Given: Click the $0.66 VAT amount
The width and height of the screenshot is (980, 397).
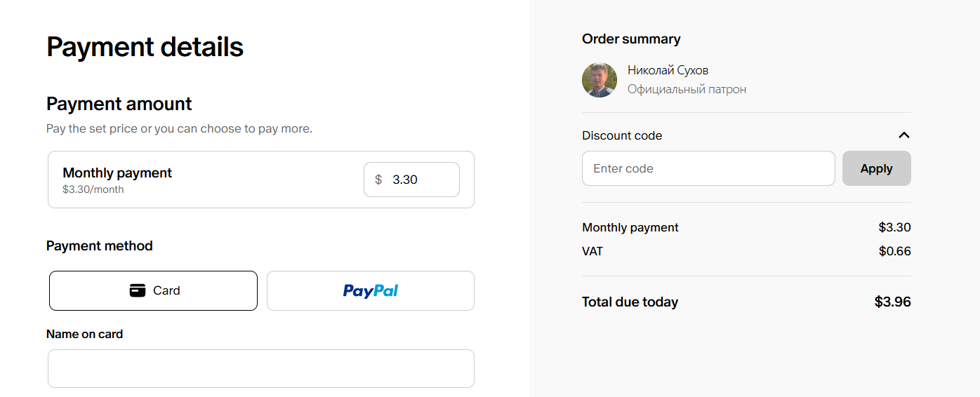Looking at the screenshot, I should [894, 251].
